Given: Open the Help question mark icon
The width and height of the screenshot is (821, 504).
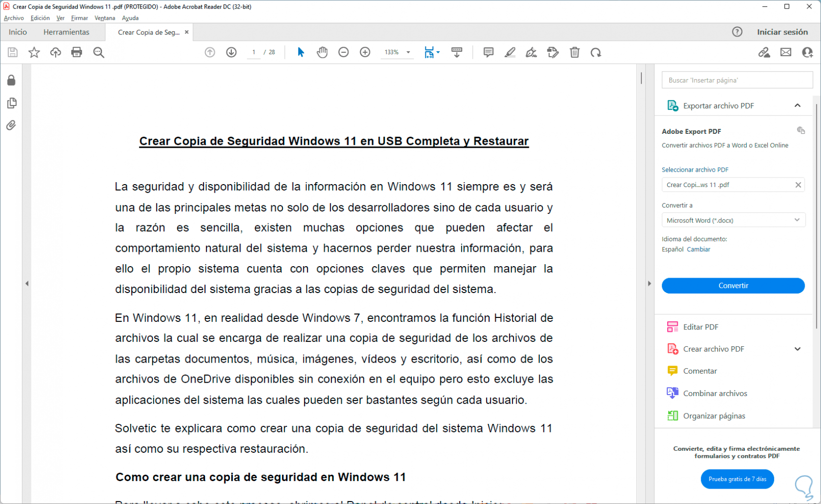Looking at the screenshot, I should click(x=737, y=32).
